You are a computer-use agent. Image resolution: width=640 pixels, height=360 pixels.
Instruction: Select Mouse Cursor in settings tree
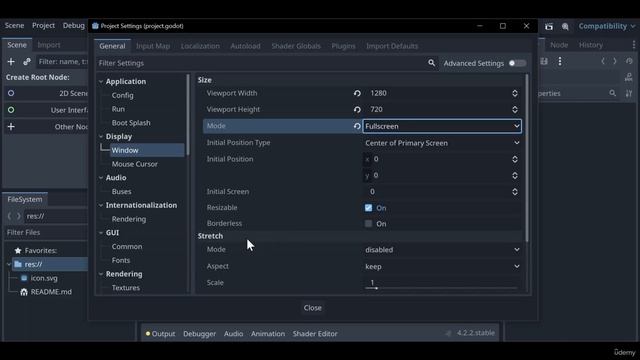tap(135, 164)
